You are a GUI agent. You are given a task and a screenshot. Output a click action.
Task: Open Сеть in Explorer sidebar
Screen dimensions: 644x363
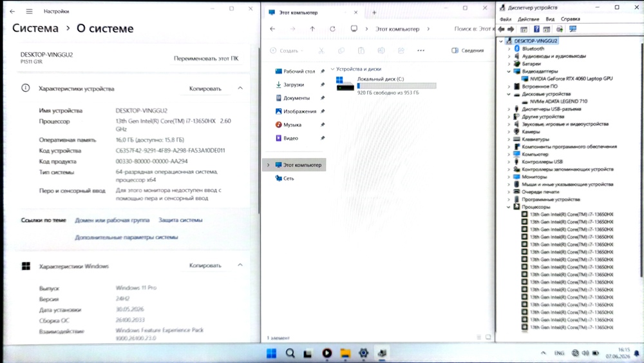(x=289, y=179)
